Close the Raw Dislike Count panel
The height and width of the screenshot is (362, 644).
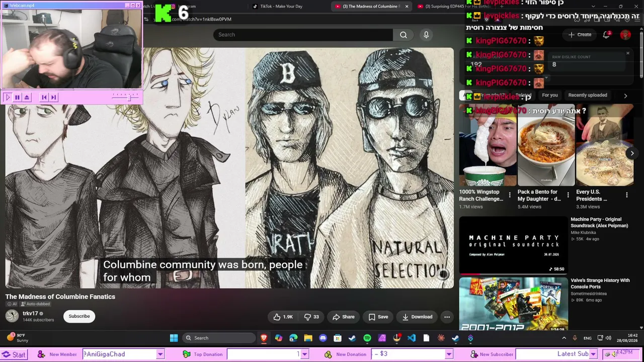[x=628, y=53]
